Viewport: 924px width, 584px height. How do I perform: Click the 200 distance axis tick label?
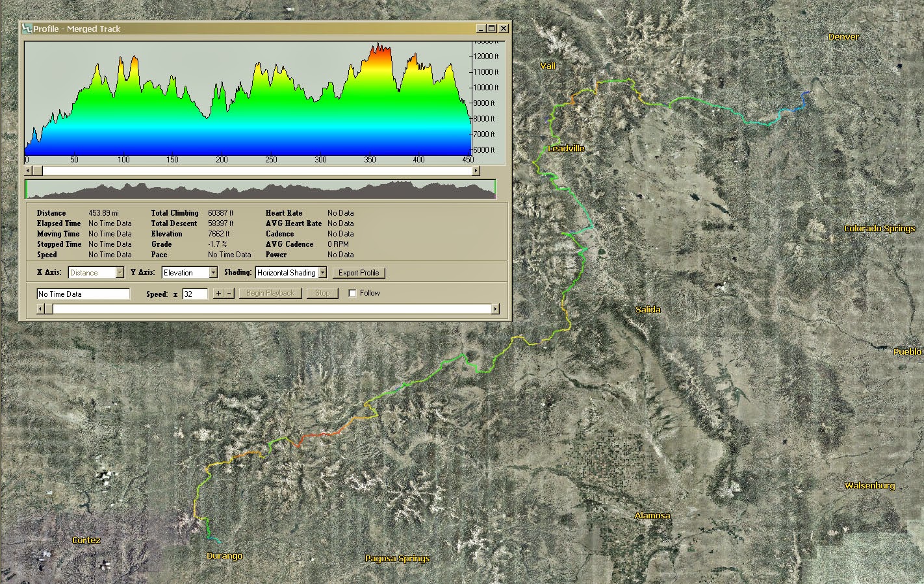(x=222, y=160)
